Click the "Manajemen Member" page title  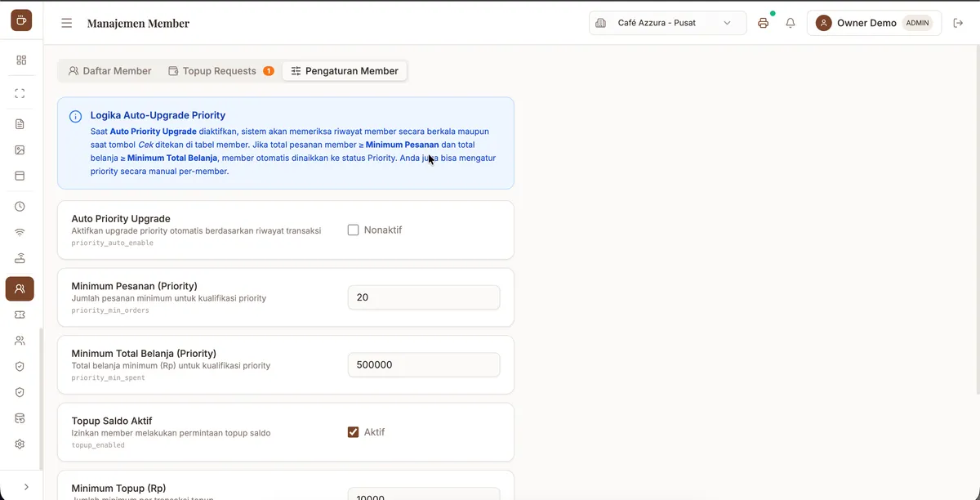click(138, 23)
